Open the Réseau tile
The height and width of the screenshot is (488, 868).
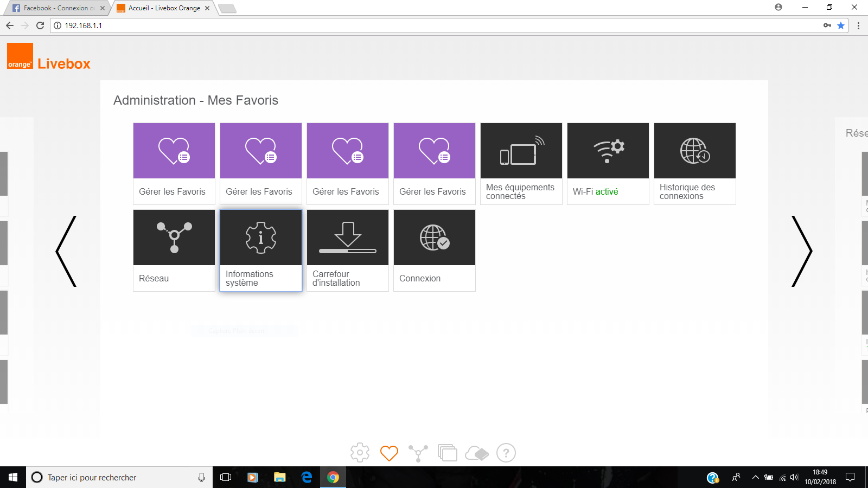[174, 250]
